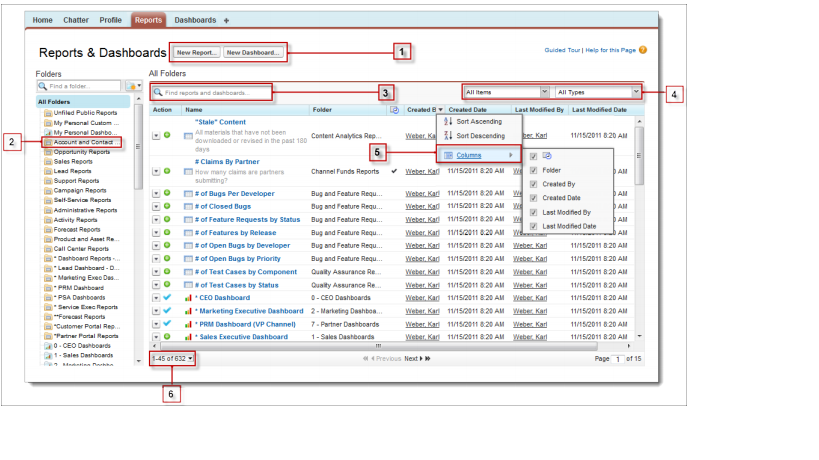Open the Guided Tour link
The height and width of the screenshot is (460, 819).
562,50
